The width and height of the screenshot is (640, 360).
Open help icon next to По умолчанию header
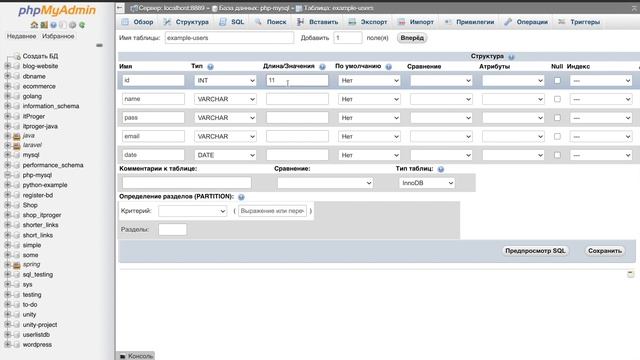389,67
